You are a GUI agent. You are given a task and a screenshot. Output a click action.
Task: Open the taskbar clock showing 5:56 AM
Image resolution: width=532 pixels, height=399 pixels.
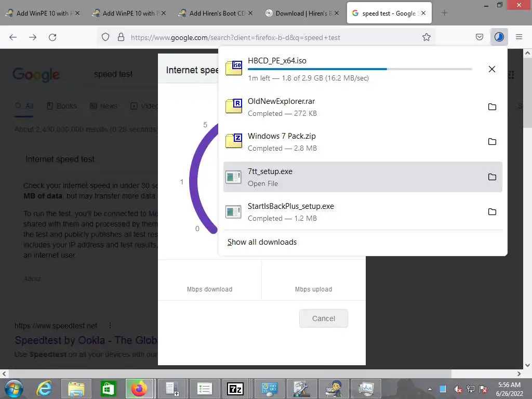(509, 389)
